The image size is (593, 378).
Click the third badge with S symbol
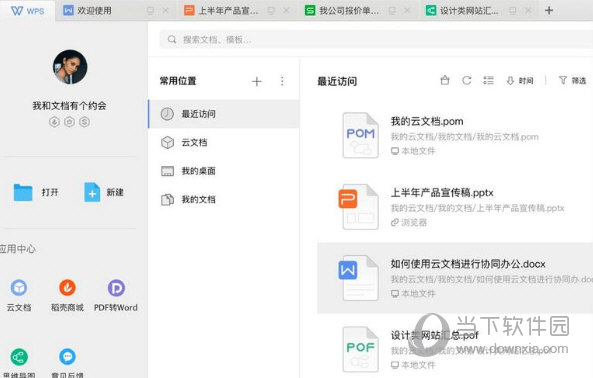click(84, 122)
